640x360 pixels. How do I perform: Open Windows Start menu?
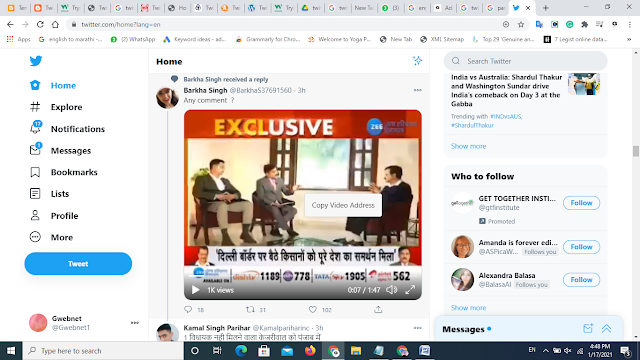pyautogui.click(x=11, y=351)
